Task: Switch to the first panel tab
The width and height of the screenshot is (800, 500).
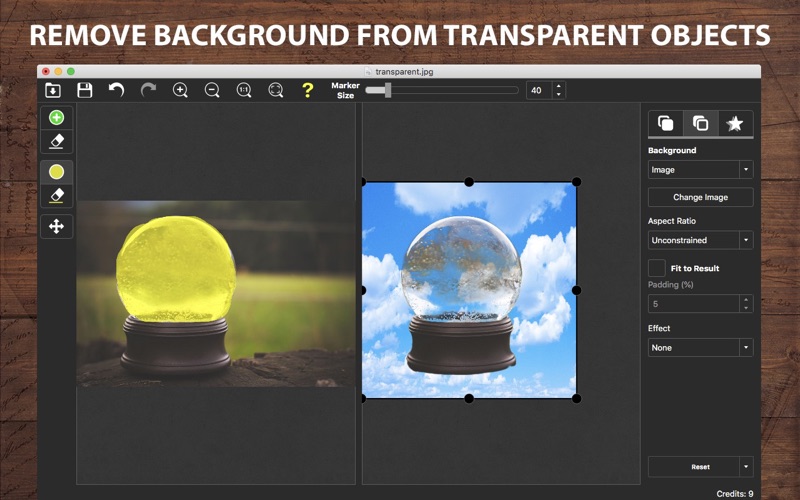Action: coord(666,124)
